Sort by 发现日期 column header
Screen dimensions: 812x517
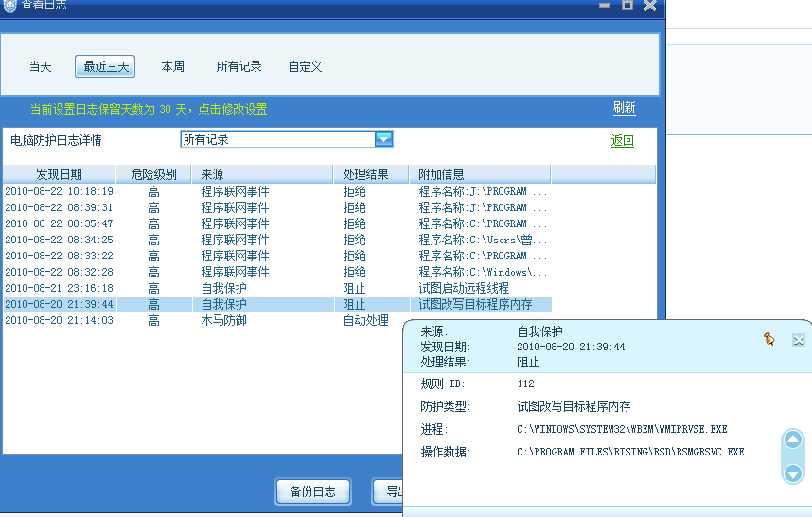point(59,174)
